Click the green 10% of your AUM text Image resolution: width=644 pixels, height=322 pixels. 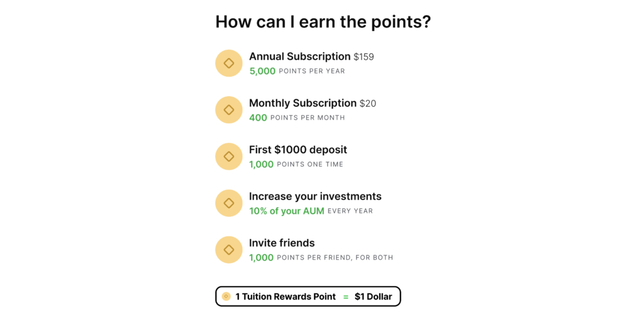286,211
